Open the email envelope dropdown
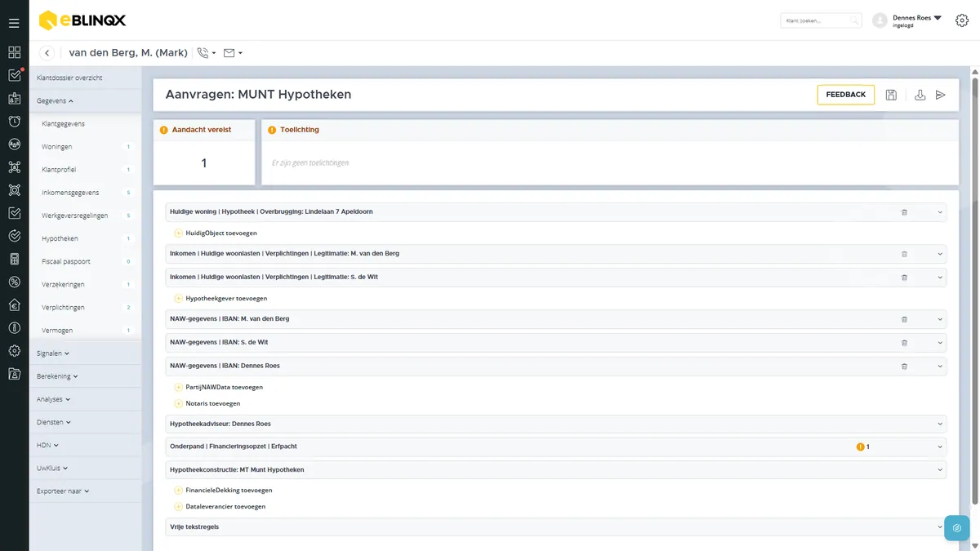Screen dimensions: 980x551 pyautogui.click(x=233, y=53)
